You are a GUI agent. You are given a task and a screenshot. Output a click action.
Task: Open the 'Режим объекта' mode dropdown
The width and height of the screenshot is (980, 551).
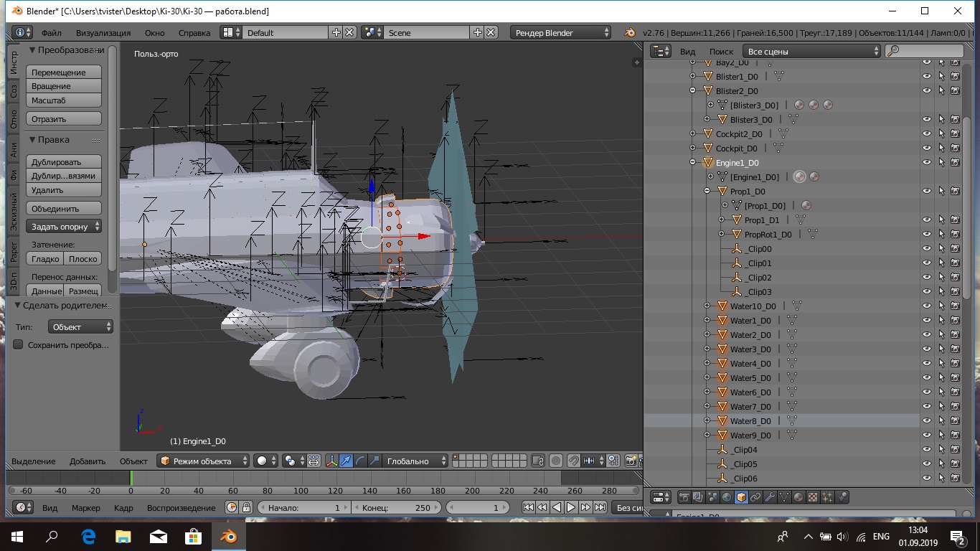[x=204, y=461]
